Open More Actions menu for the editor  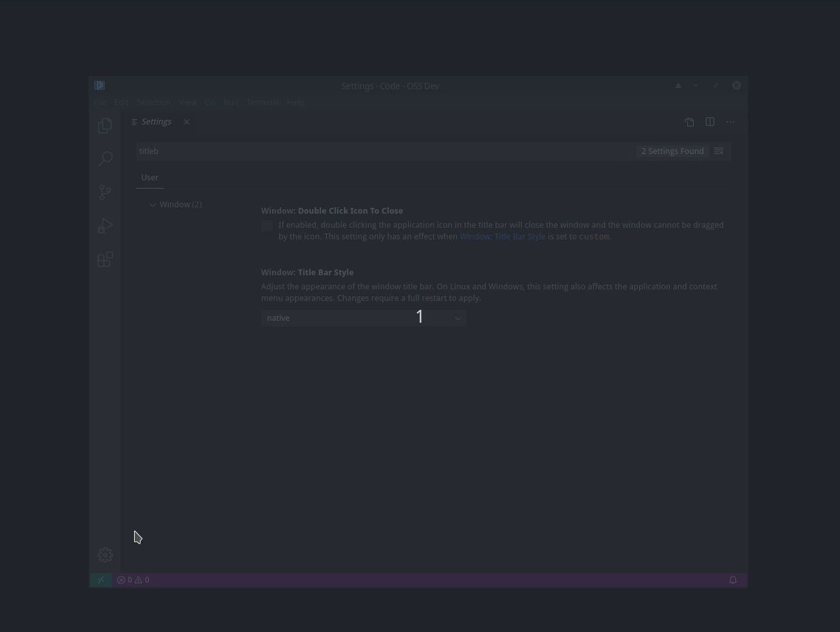pos(730,122)
